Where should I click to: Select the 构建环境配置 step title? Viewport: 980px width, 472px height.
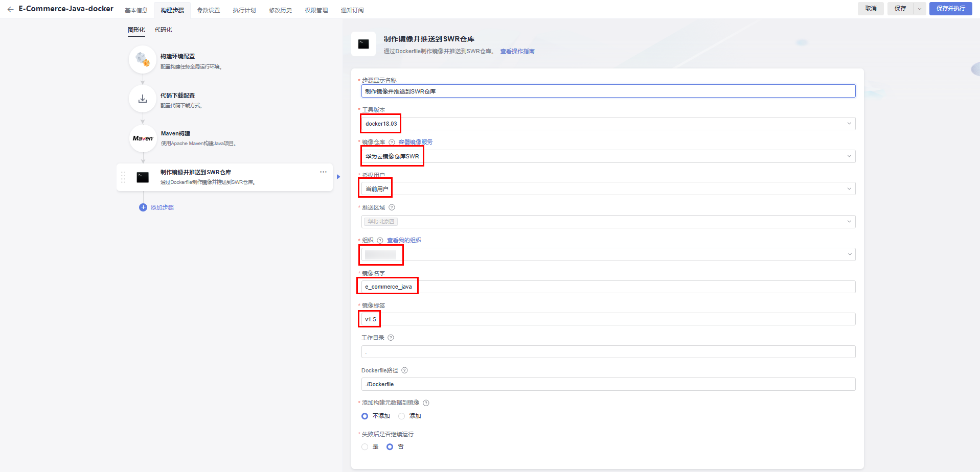click(177, 57)
